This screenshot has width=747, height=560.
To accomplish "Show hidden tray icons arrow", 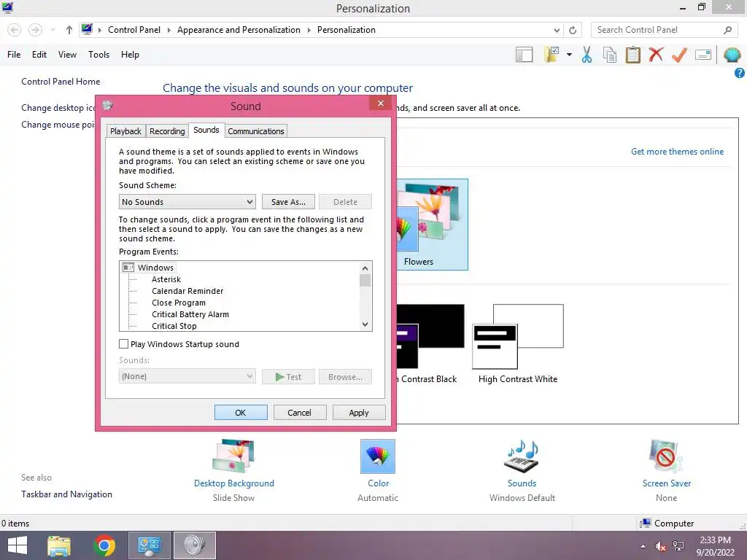I will pos(643,546).
